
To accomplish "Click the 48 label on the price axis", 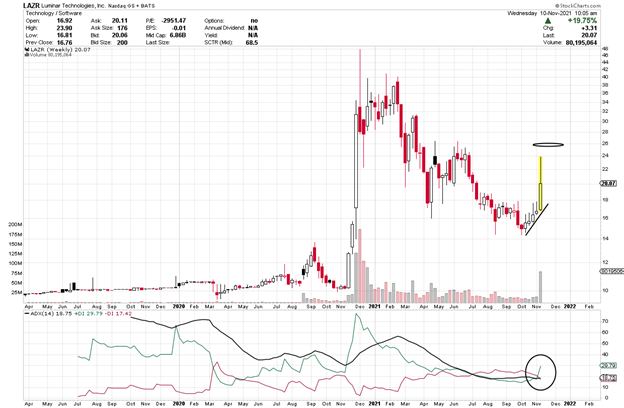I will coord(605,49).
